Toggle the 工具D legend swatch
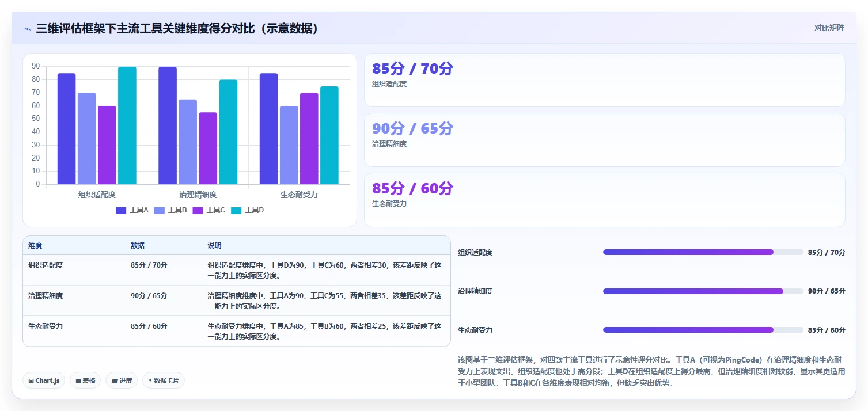The image size is (868, 411). 236,210
